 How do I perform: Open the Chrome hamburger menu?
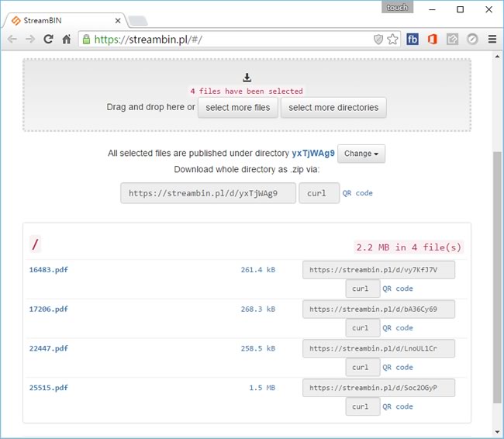click(492, 39)
